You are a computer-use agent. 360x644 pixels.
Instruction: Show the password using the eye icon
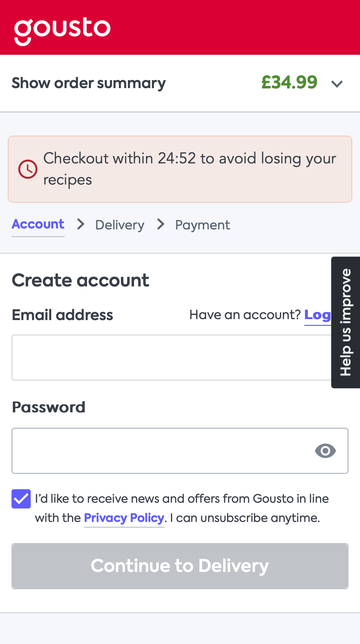[x=325, y=450]
